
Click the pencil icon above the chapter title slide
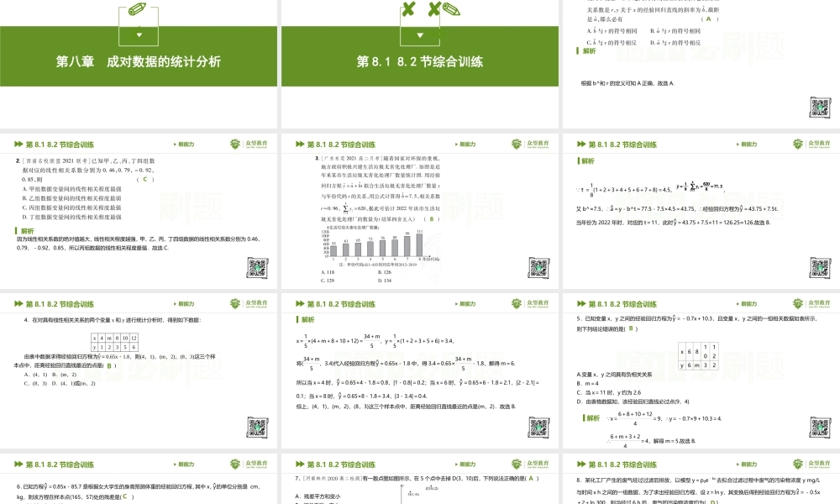[139, 9]
